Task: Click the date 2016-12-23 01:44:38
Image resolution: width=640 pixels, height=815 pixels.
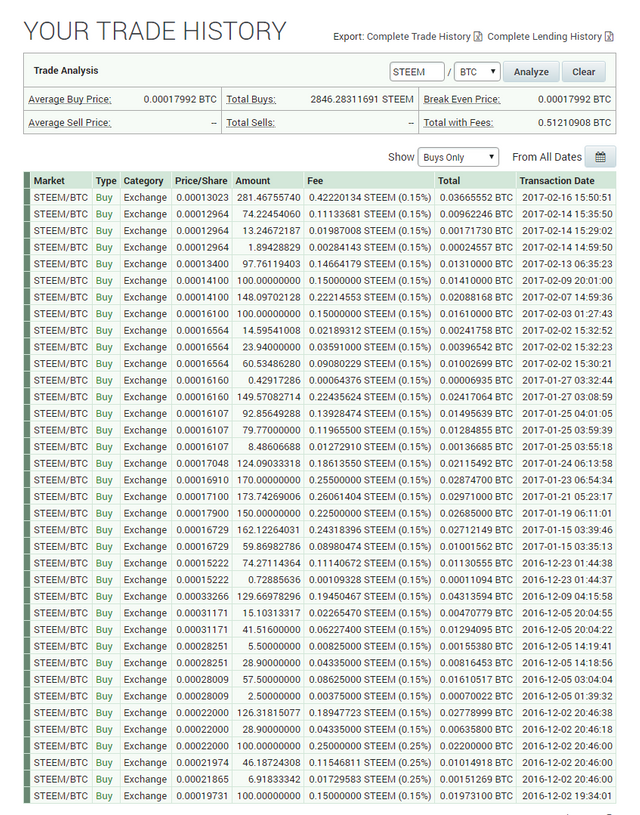Action: pyautogui.click(x=567, y=563)
